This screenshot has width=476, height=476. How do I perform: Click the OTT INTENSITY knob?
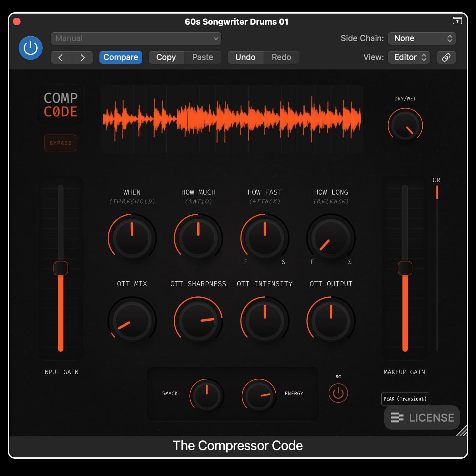pyautogui.click(x=265, y=320)
